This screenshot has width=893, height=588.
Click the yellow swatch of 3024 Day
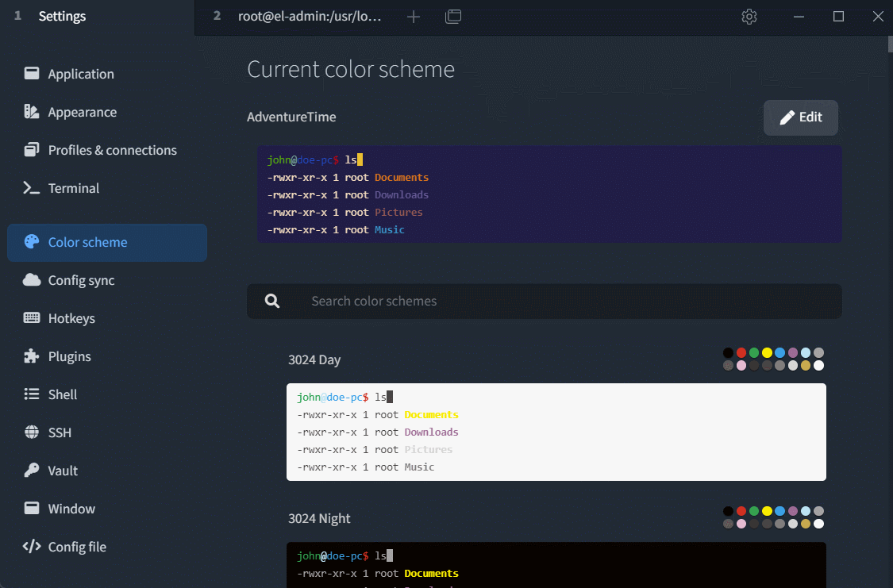(767, 353)
